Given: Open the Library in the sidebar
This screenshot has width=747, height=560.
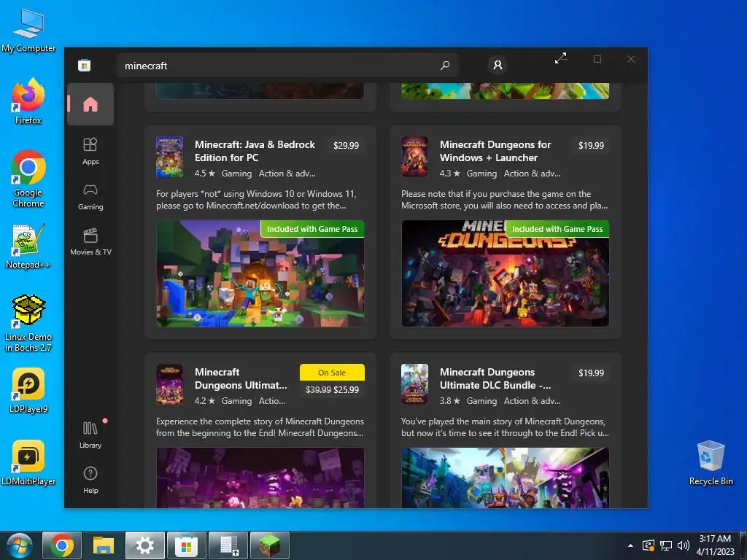Looking at the screenshot, I should click(x=90, y=435).
